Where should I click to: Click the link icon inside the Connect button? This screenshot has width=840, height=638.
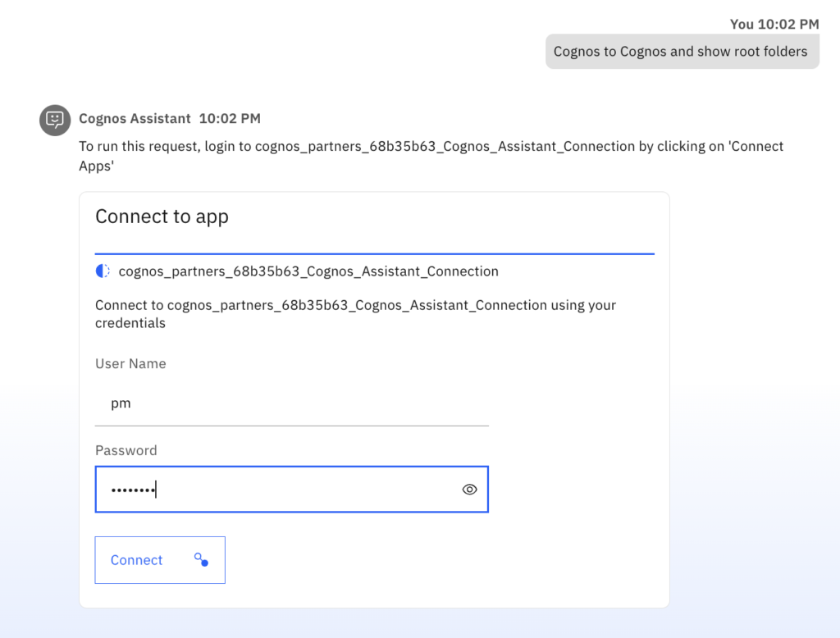[x=201, y=559]
